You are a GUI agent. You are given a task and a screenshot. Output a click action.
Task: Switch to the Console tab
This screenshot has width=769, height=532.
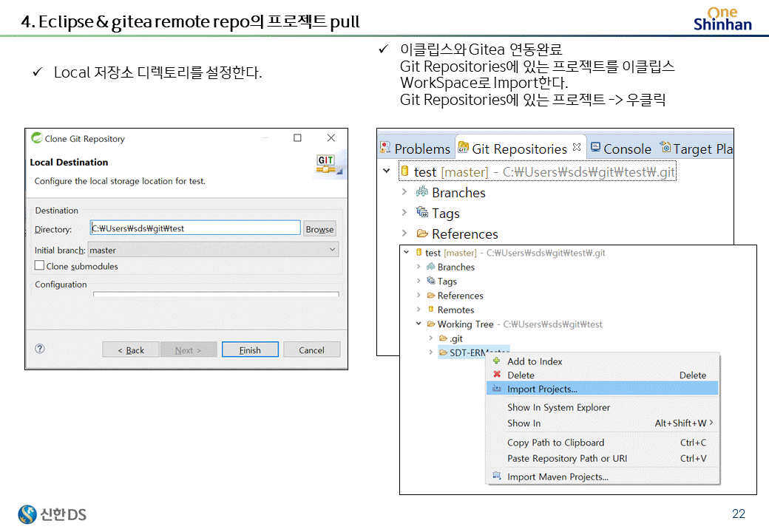(621, 149)
